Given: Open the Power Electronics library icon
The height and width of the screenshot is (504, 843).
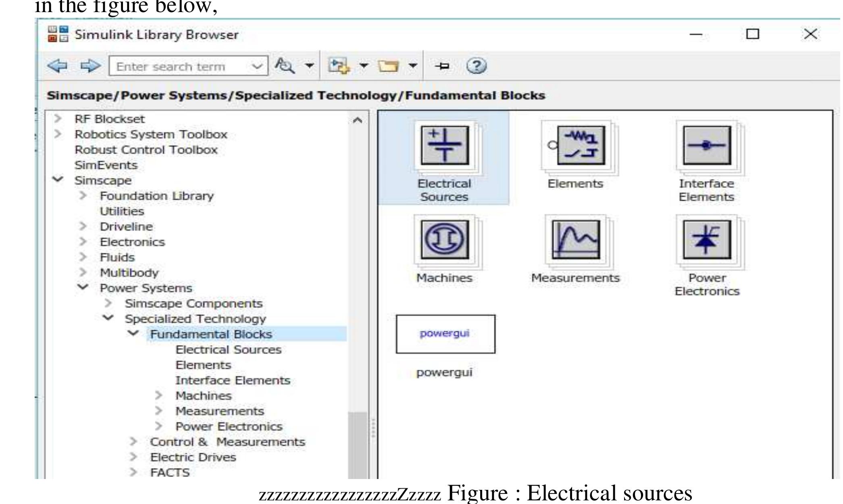Looking at the screenshot, I should tap(707, 240).
